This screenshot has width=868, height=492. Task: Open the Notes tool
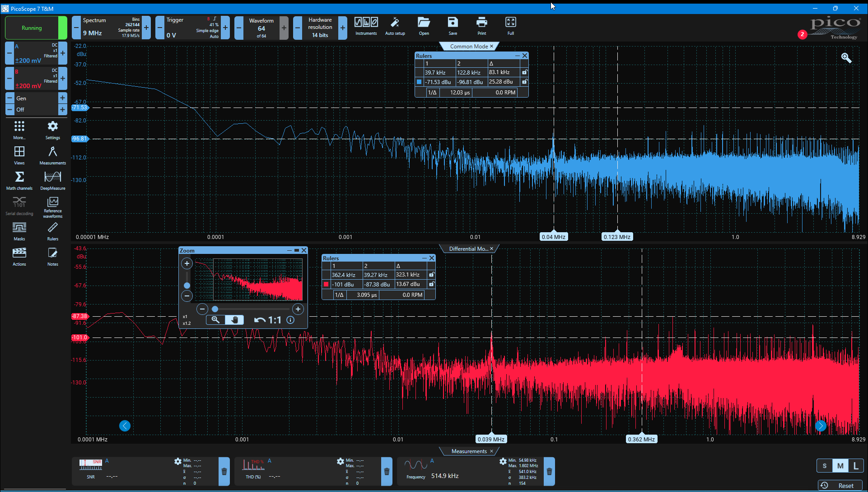tap(53, 257)
